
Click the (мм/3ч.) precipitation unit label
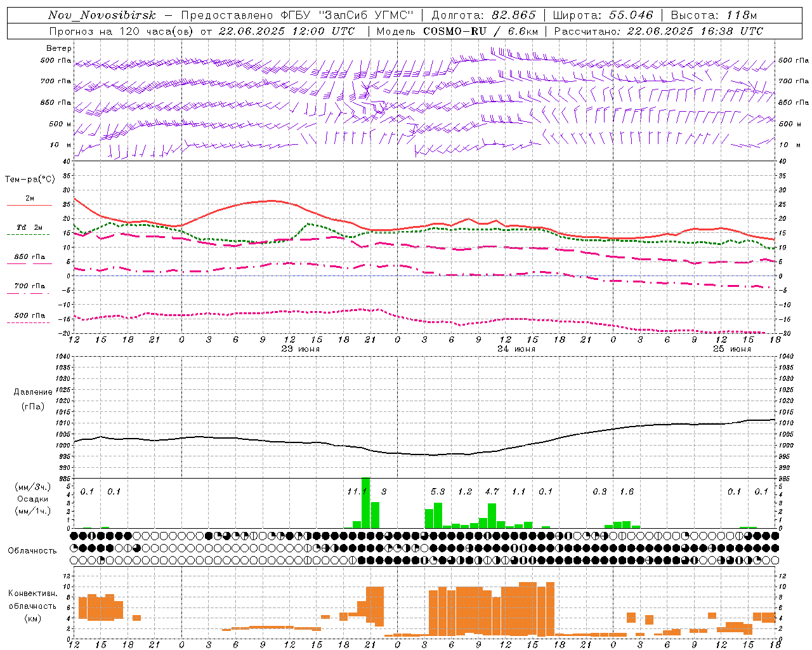33,487
